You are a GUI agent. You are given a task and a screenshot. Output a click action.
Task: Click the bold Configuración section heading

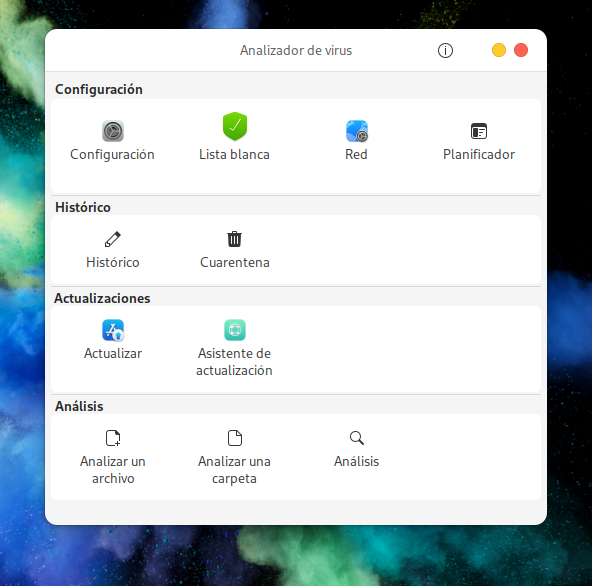tap(99, 89)
